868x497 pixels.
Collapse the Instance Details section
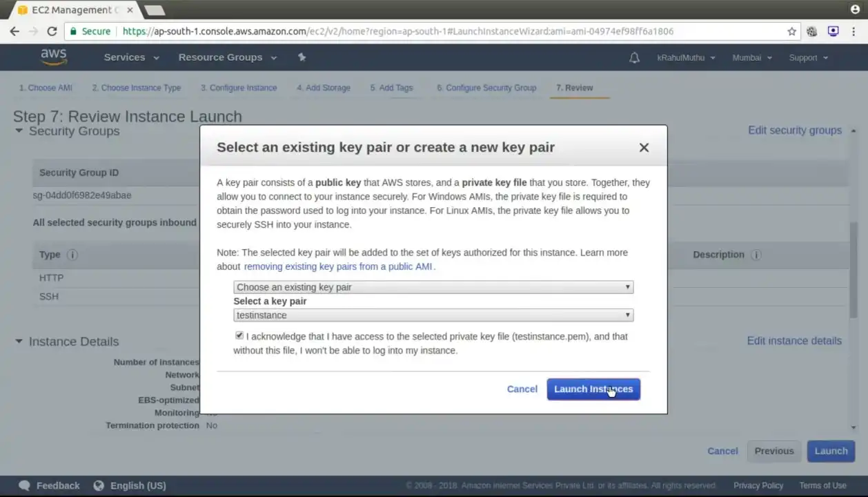pos(19,341)
